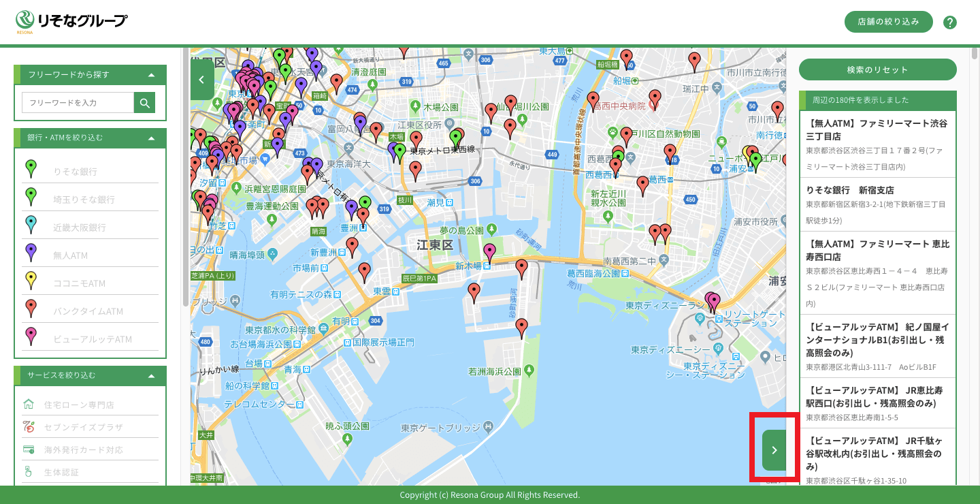Image resolution: width=980 pixels, height=504 pixels.
Task: Open the help question mark icon
Action: pos(950,22)
